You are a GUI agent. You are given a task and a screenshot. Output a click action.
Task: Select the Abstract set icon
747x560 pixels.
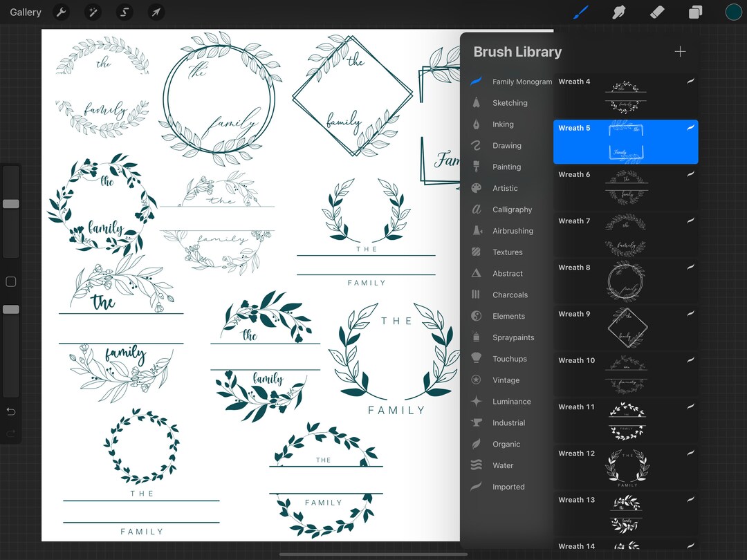[476, 273]
